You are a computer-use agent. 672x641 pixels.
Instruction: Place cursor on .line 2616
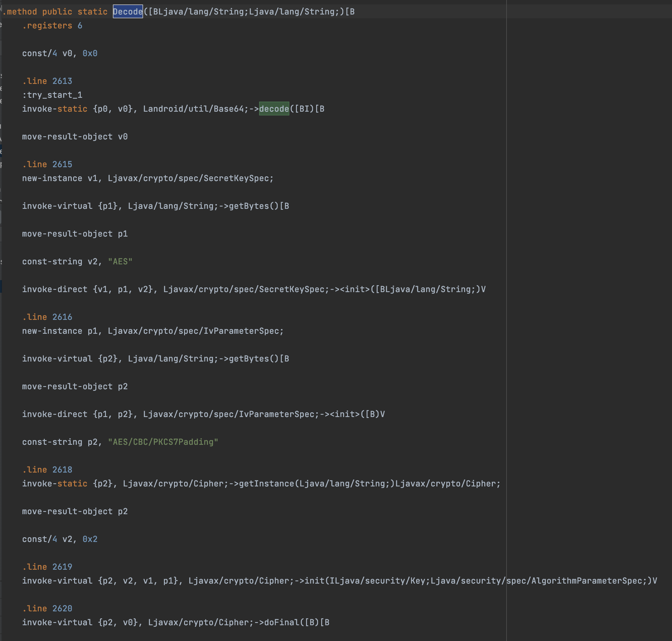tap(47, 317)
